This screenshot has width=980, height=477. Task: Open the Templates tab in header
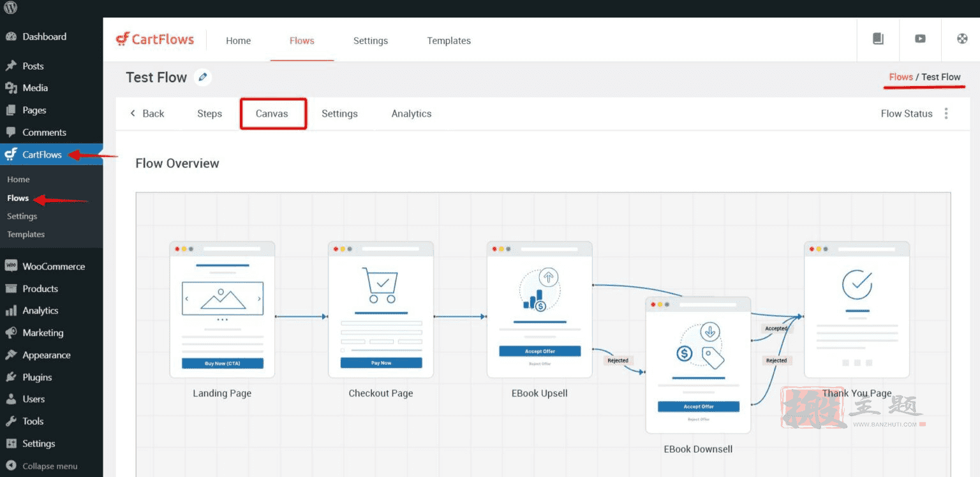(x=449, y=40)
